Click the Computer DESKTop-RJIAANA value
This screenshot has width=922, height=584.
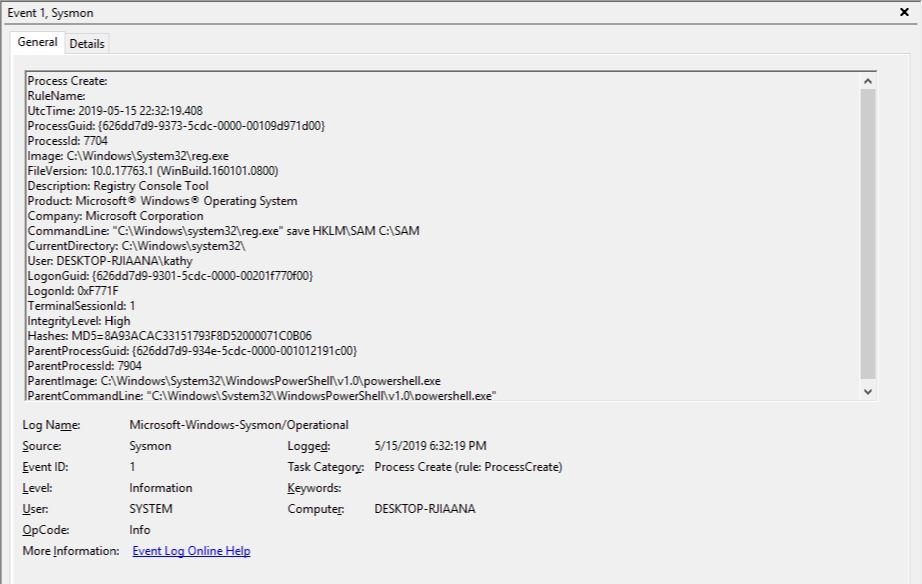(x=426, y=508)
